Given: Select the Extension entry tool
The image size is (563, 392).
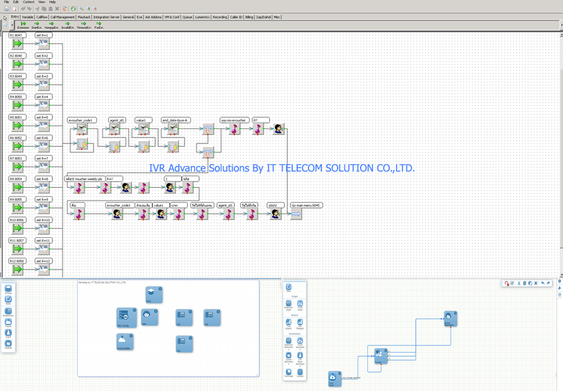Looking at the screenshot, I should [24, 25].
